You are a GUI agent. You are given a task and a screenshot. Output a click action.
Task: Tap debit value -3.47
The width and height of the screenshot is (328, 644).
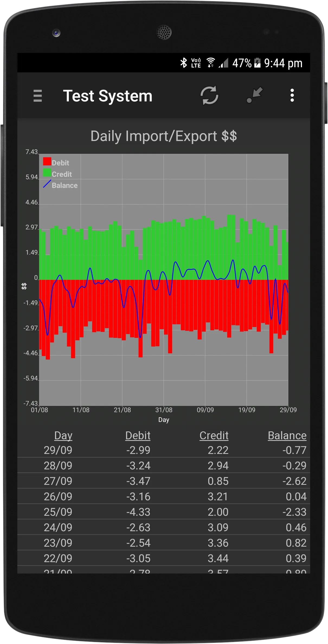click(x=138, y=481)
